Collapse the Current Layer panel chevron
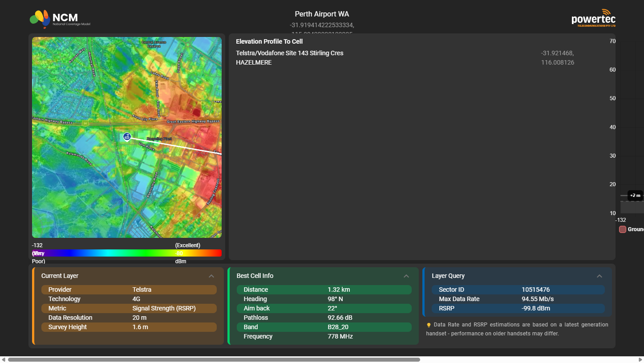Viewport: 644px width, 363px height. (211, 276)
